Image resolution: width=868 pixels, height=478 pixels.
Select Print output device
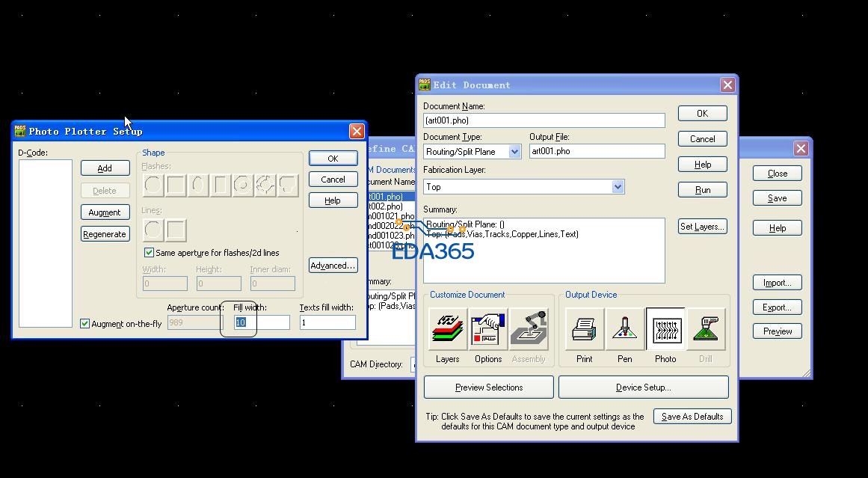[x=585, y=329]
